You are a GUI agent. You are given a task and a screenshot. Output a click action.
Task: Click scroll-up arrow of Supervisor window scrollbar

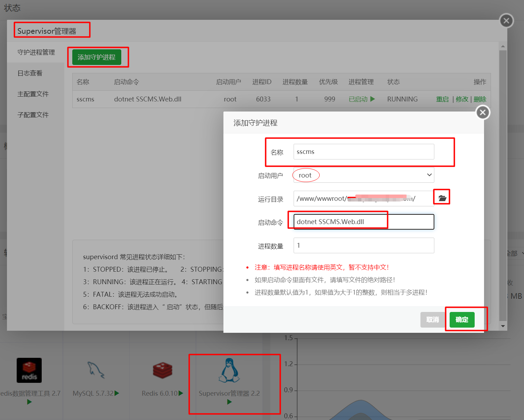503,46
